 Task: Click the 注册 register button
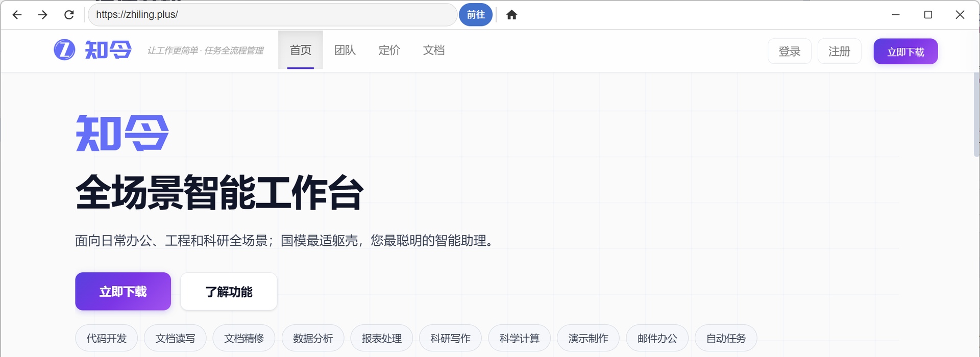[840, 52]
